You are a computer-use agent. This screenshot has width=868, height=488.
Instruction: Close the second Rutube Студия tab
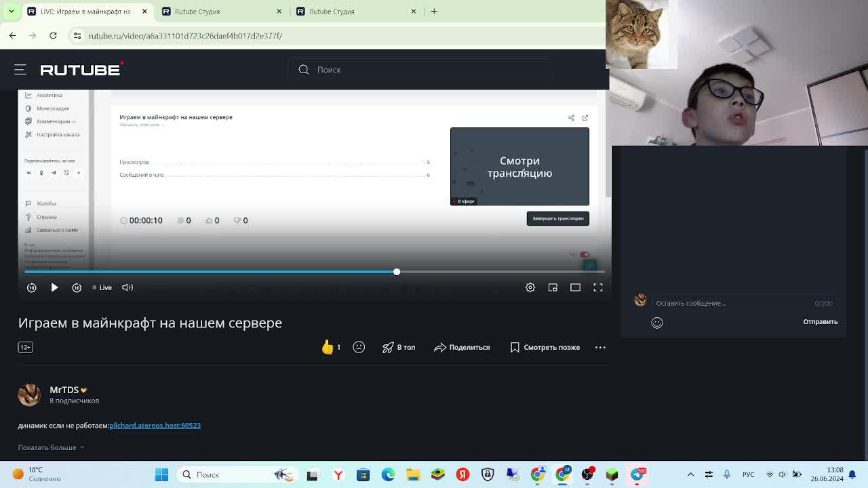click(279, 12)
